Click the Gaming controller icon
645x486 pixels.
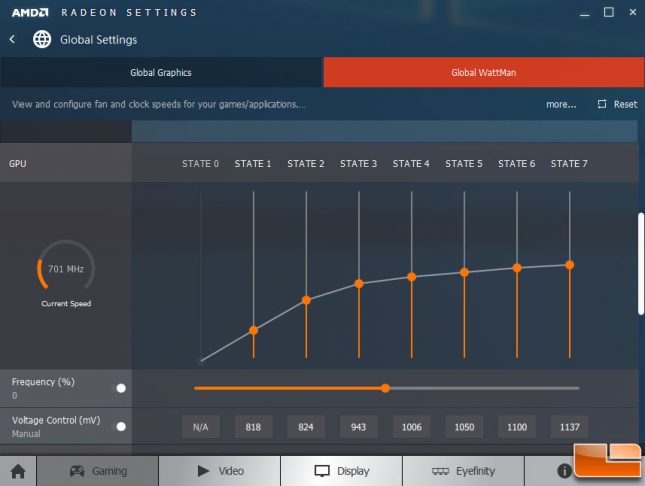[x=77, y=471]
